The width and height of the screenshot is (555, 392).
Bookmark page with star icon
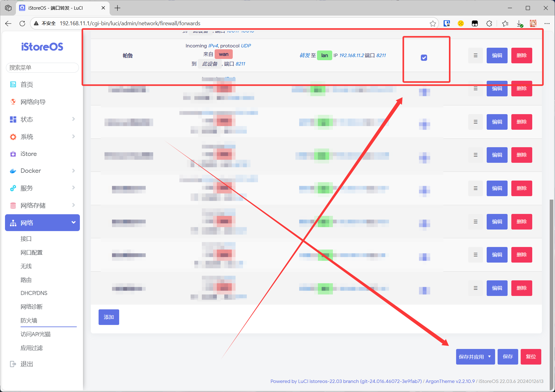pos(433,23)
